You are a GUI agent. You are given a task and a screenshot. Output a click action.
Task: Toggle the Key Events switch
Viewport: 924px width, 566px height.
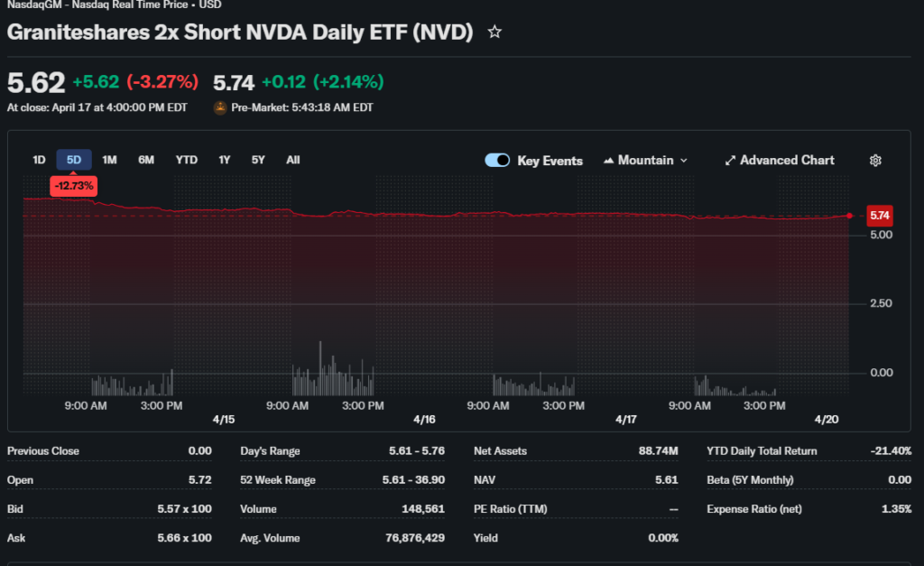tap(497, 161)
